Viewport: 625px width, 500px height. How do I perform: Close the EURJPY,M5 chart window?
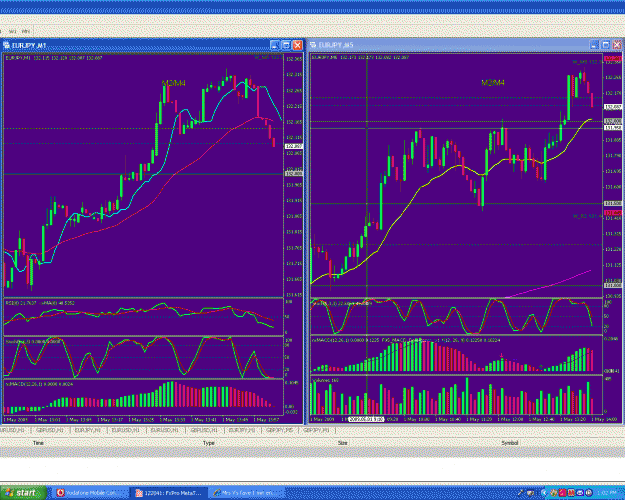617,45
